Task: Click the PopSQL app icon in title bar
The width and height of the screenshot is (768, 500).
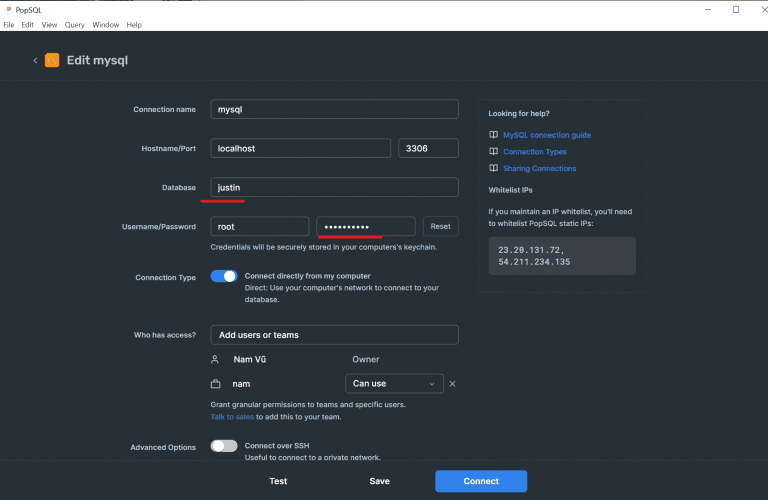Action: (x=8, y=9)
